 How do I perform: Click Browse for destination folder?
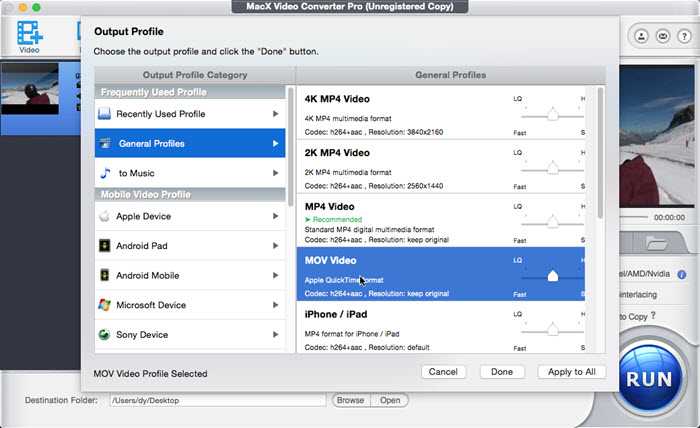coord(350,400)
